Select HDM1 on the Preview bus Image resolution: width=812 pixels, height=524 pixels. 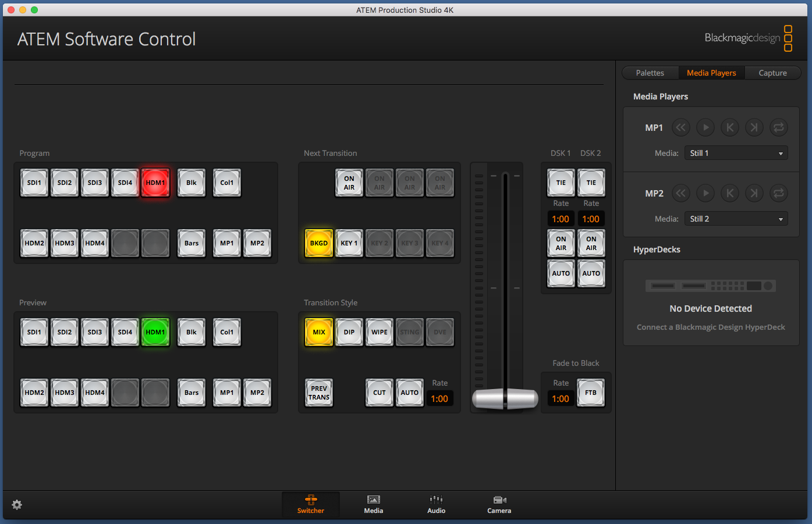click(155, 332)
